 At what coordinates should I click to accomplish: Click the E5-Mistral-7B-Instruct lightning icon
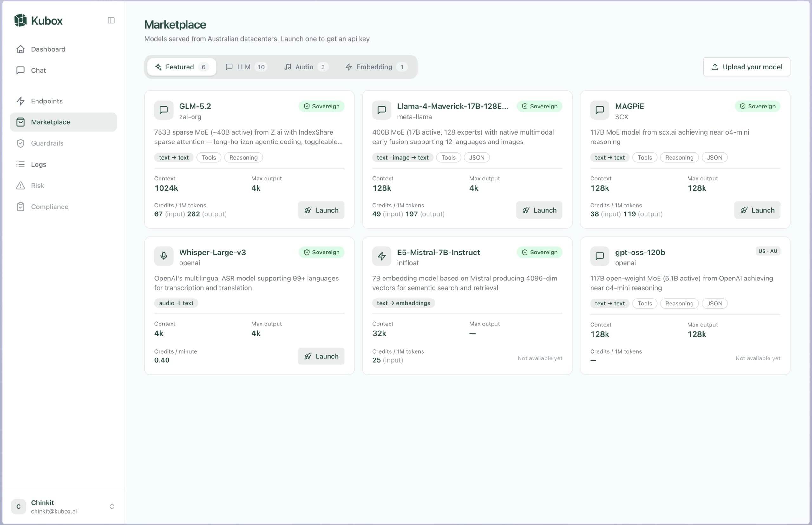click(382, 256)
